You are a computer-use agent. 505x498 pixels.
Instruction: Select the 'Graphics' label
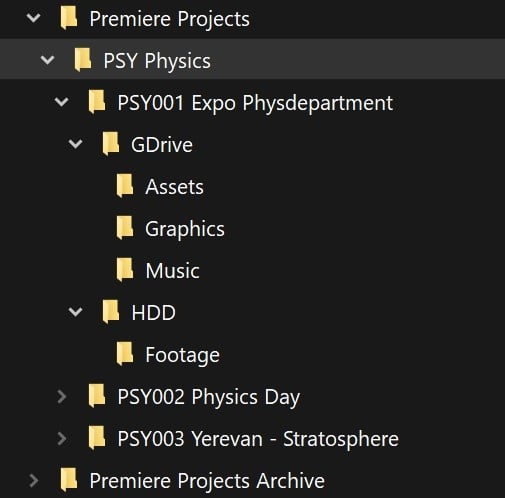185,229
